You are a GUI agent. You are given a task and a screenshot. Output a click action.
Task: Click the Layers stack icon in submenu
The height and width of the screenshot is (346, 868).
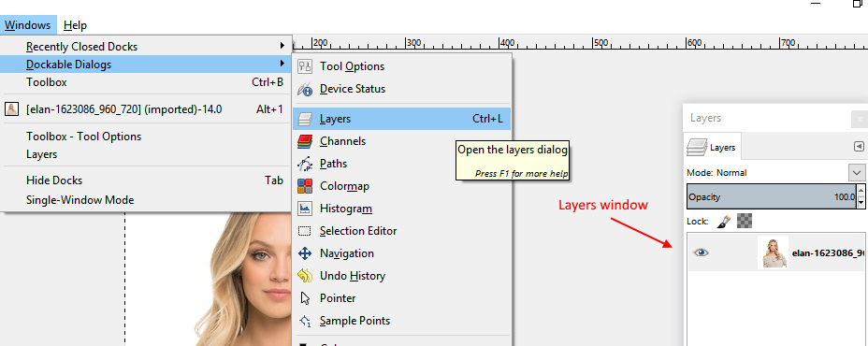point(305,119)
